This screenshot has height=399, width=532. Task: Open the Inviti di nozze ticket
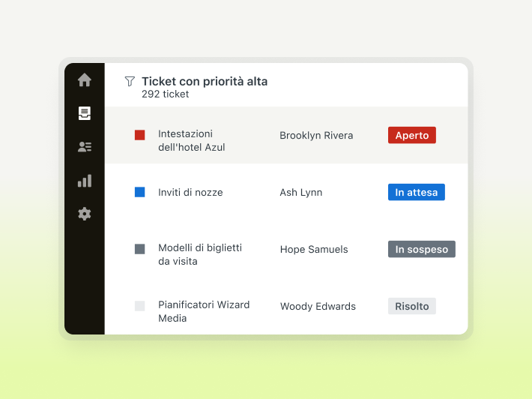coord(190,192)
